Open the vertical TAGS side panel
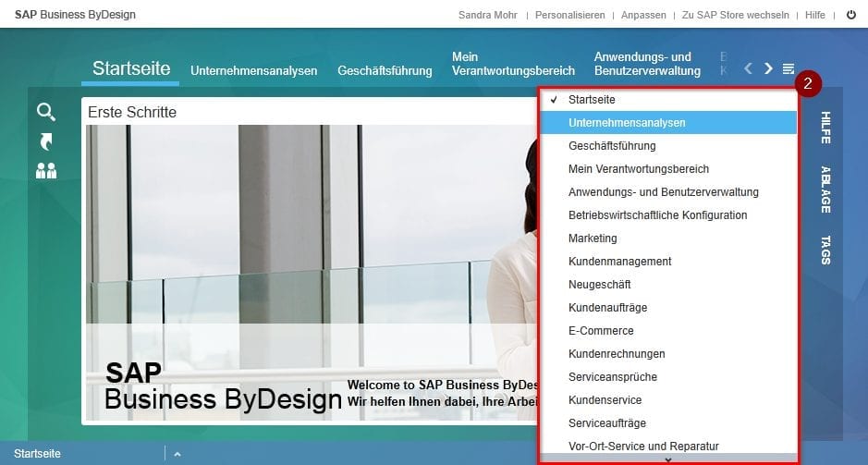868x465 pixels. click(x=825, y=251)
